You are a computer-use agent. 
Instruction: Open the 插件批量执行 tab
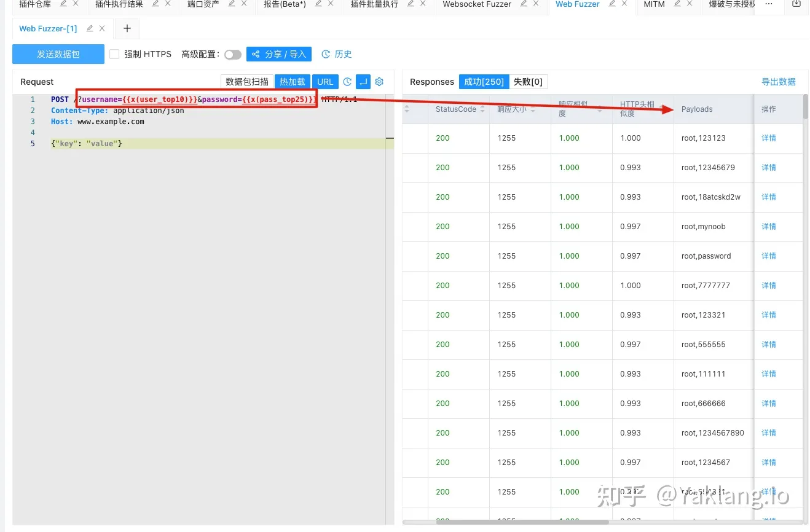click(374, 4)
